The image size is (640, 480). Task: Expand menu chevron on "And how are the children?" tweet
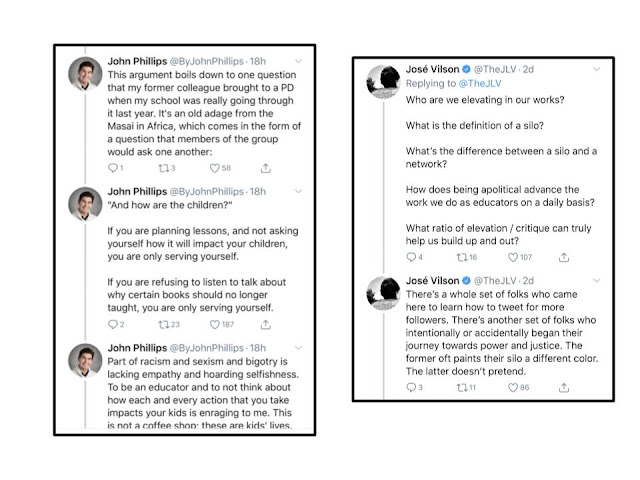pos(298,191)
